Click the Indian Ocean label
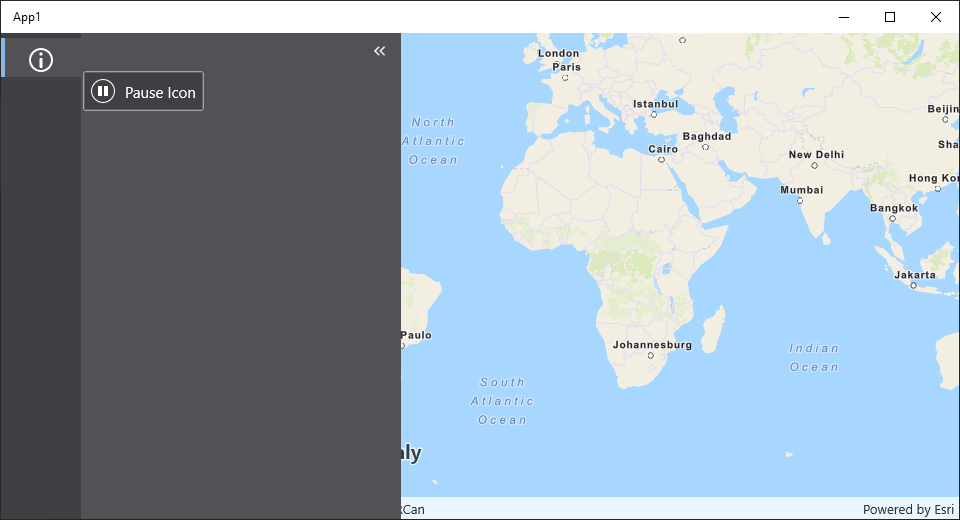 click(814, 357)
